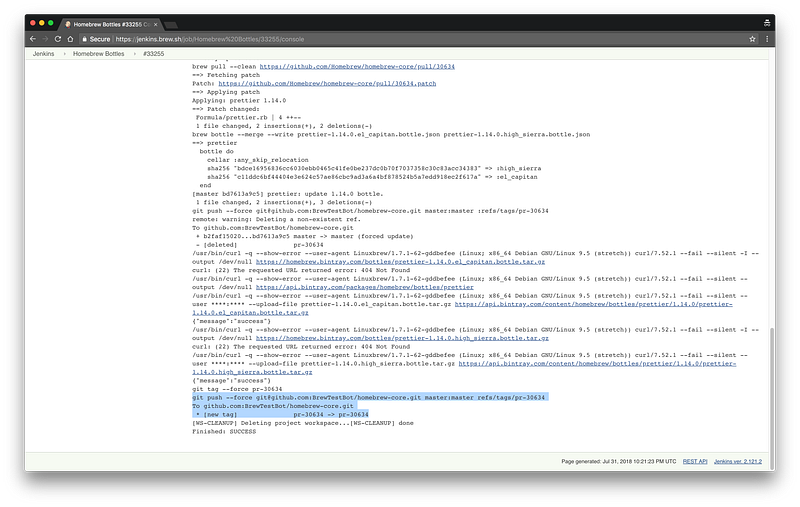Click the sha256 line ending ':el_capitan'
Screen dimensions: 800x507
372,177
